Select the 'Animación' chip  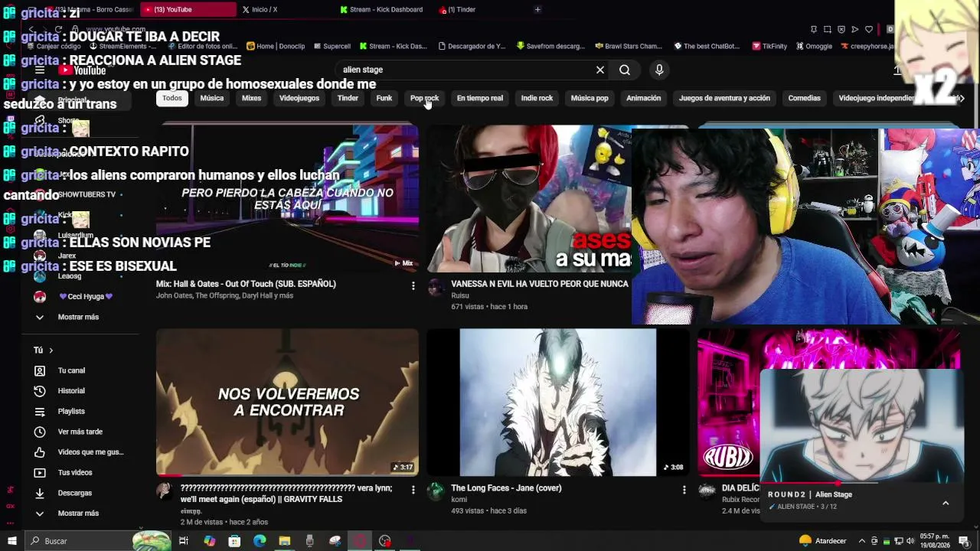[643, 98]
